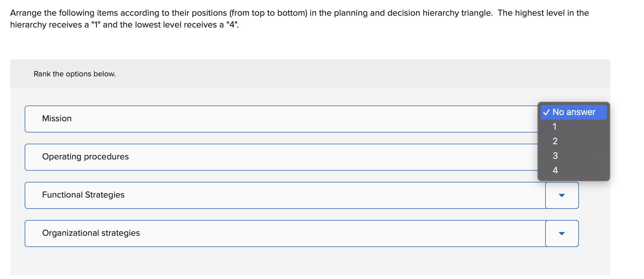Click the "Rank the options below" header
This screenshot has height=279, width=644.
pyautogui.click(x=75, y=74)
